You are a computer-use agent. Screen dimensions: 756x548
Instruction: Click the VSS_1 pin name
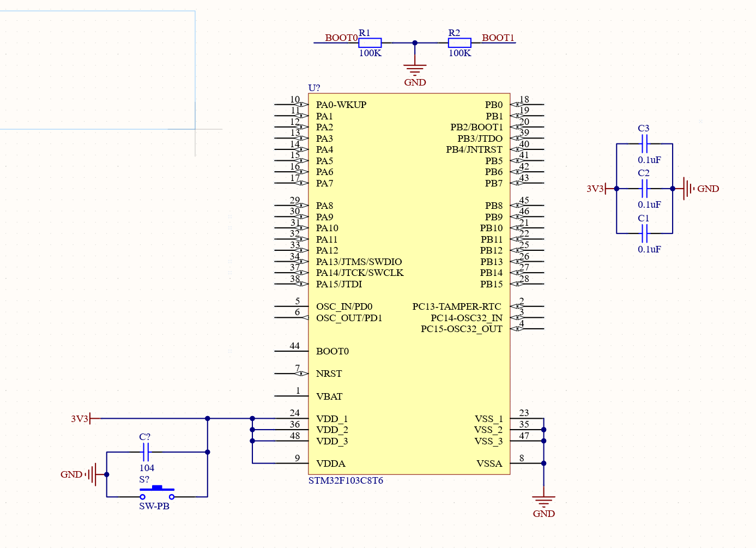(488, 419)
